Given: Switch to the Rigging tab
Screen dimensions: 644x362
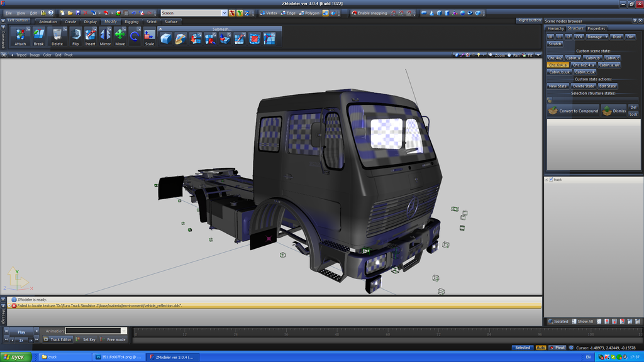Looking at the screenshot, I should point(131,21).
